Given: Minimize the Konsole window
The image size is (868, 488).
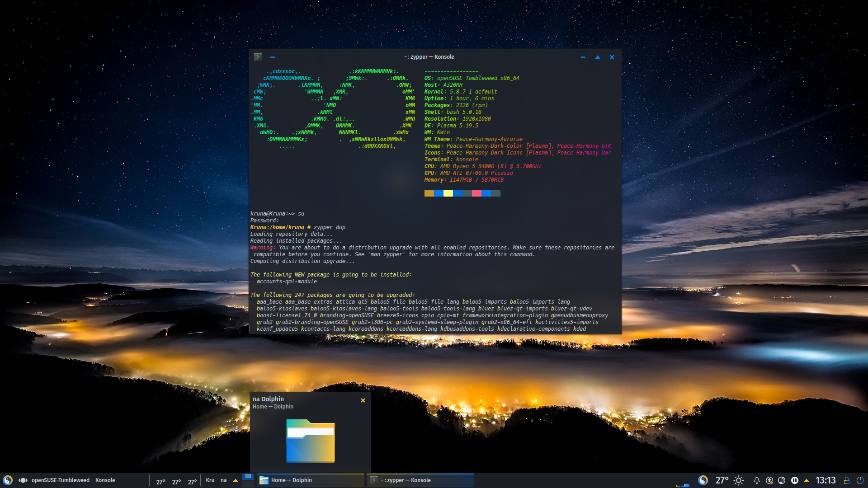Looking at the screenshot, I should 583,57.
